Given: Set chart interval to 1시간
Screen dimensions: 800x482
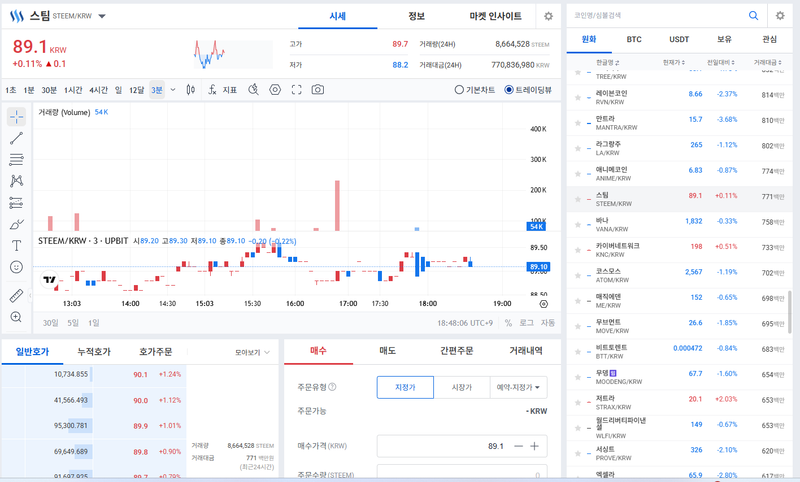Looking at the screenshot, I should [73, 90].
